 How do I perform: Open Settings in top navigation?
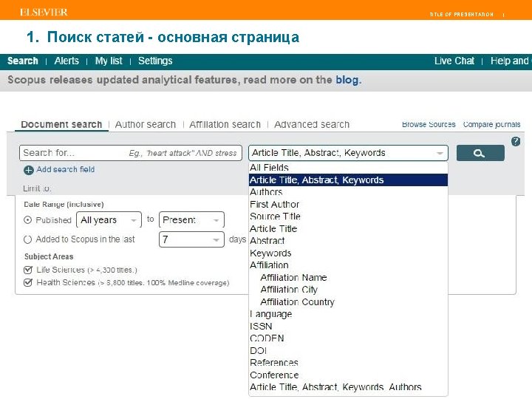(x=155, y=61)
